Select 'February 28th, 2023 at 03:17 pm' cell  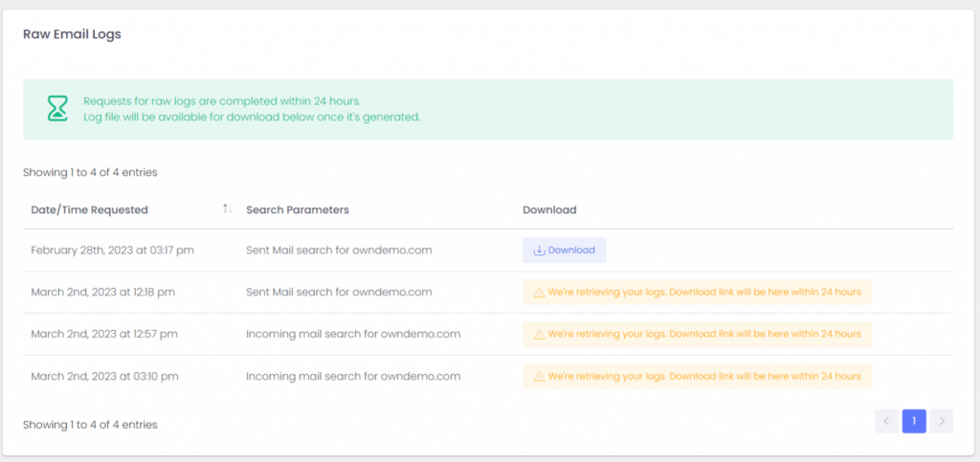pos(113,251)
